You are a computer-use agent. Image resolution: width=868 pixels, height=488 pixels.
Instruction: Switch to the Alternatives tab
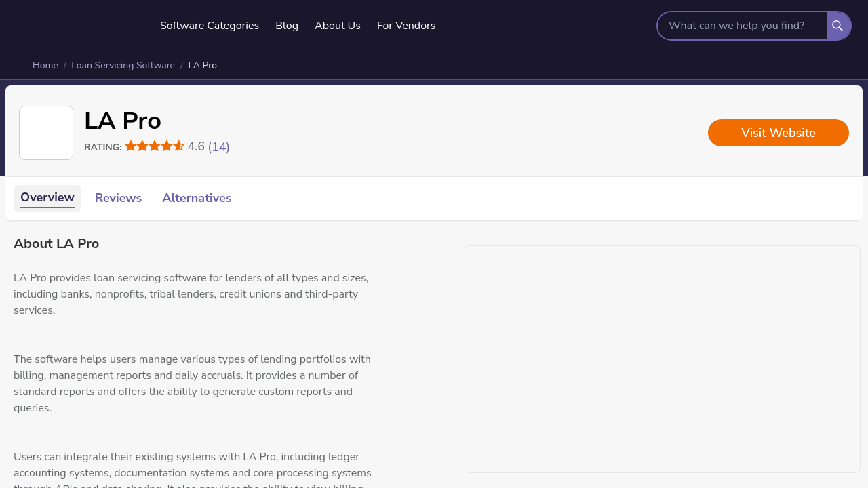197,199
